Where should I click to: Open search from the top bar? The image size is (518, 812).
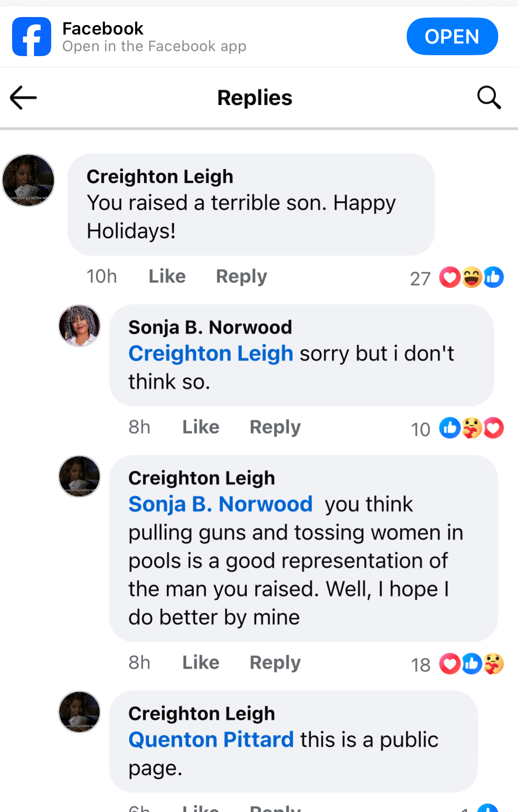(x=489, y=97)
